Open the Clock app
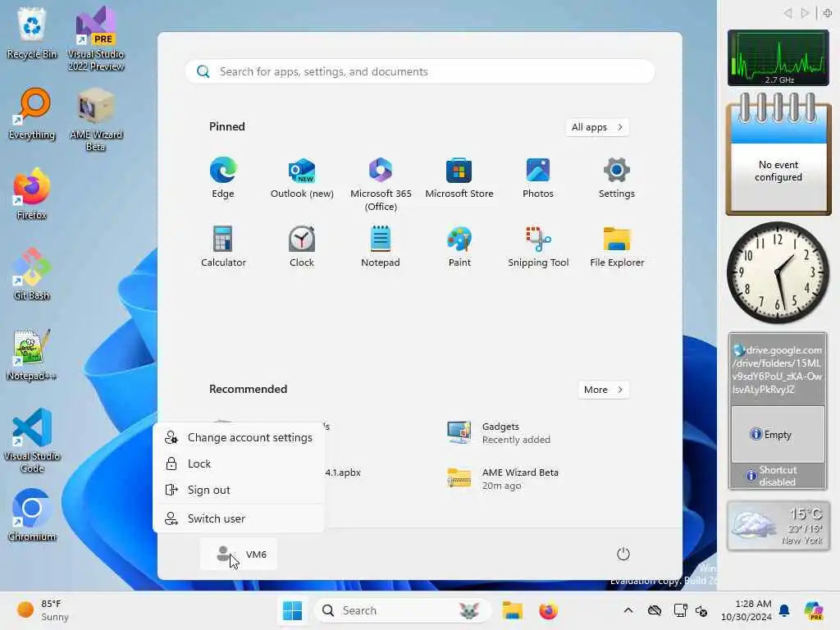Screen dimensions: 840x630 point(302,246)
